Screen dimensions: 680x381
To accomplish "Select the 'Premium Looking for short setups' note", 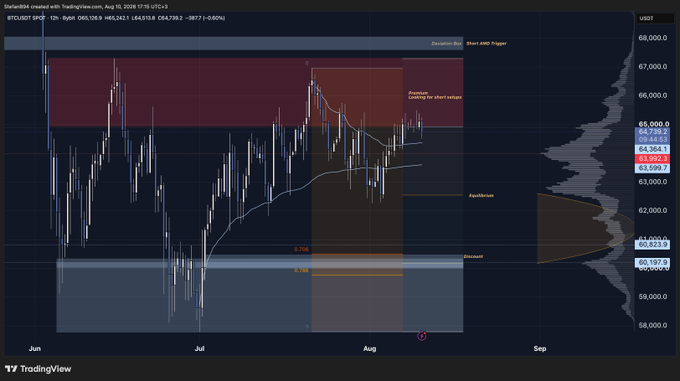I will tap(435, 95).
